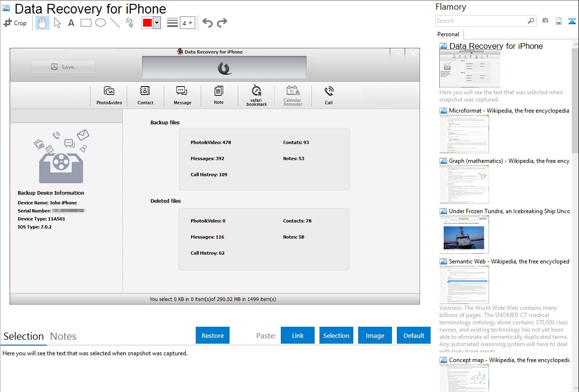Click the flame logo in the snapshot header
The width and height of the screenshot is (579, 392).
tap(224, 68)
